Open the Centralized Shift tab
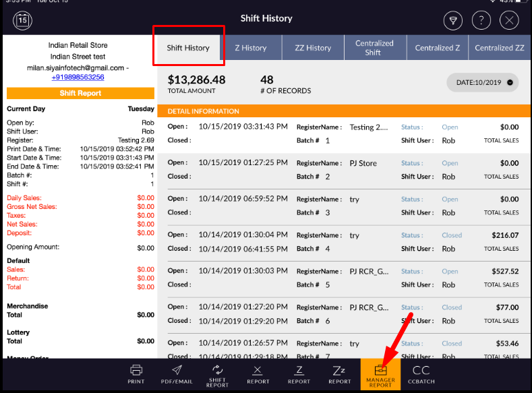The image size is (532, 393). 375,48
